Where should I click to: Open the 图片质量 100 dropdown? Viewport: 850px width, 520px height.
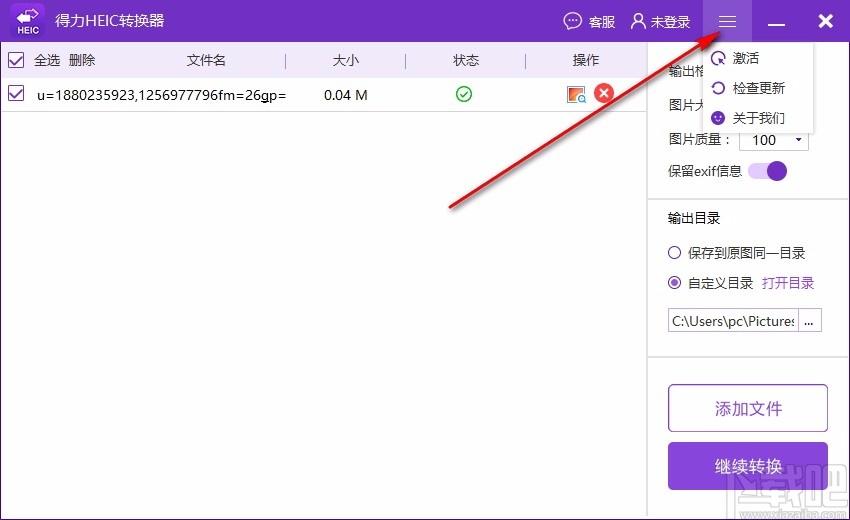coord(774,140)
